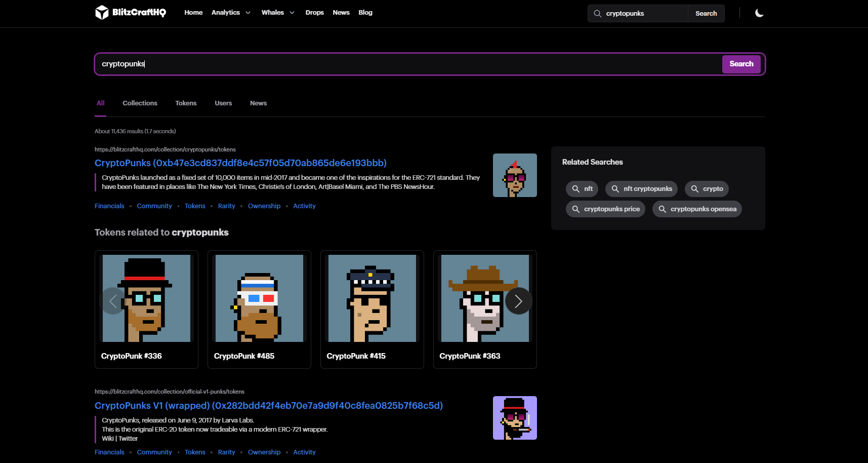Open Financials link under CryptoPunks V1 result

[109, 452]
